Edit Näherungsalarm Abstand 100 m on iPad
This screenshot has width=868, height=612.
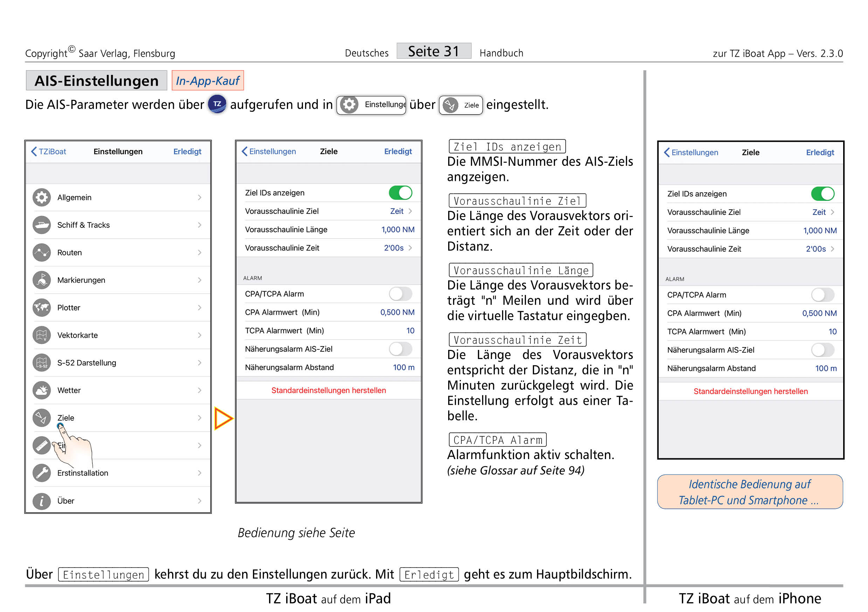tap(404, 368)
